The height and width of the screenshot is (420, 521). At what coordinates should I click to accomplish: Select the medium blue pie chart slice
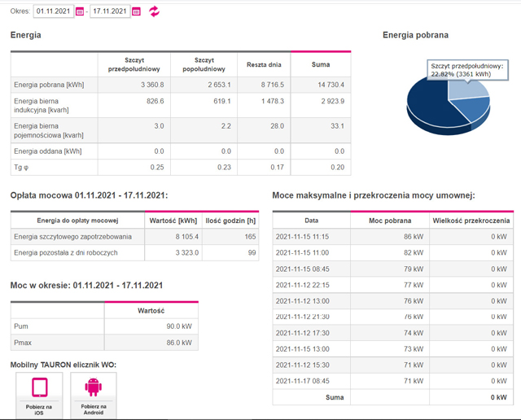tap(476, 112)
